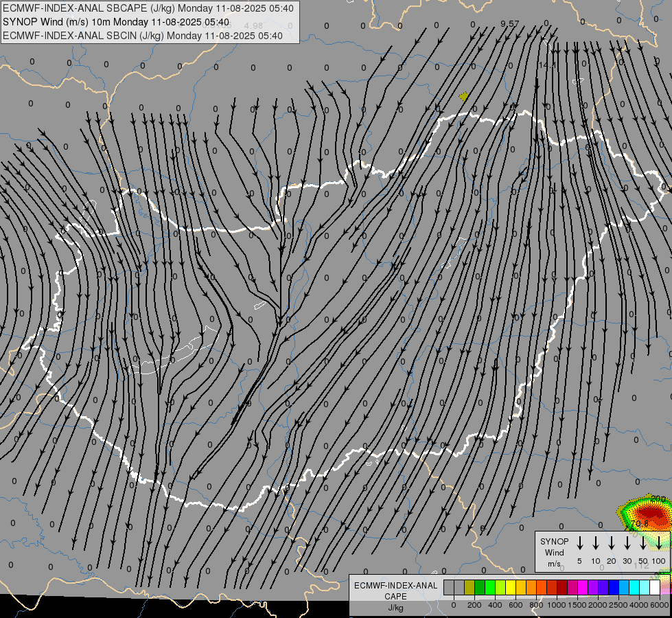Screen dimensions: 672x618
Task: Click the Lake Balaton outline on map
Action: click(x=175, y=352)
